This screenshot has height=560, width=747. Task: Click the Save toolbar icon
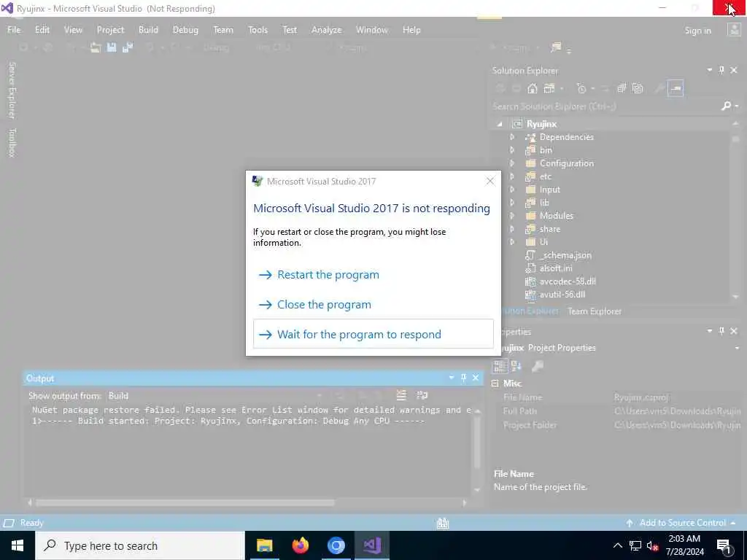[x=112, y=47]
